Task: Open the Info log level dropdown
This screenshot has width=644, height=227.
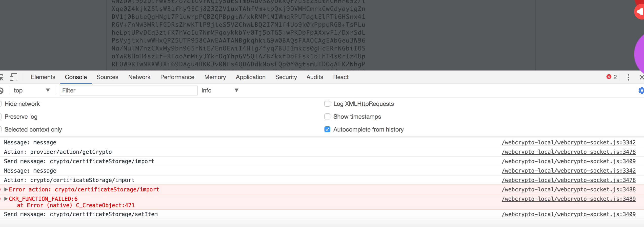Action: click(x=220, y=90)
